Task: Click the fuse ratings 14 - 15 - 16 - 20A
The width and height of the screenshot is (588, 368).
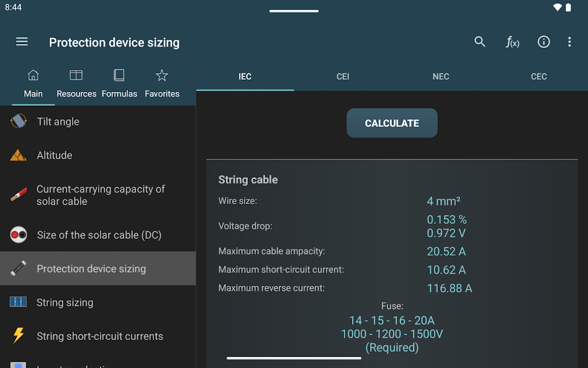Action: tap(392, 320)
